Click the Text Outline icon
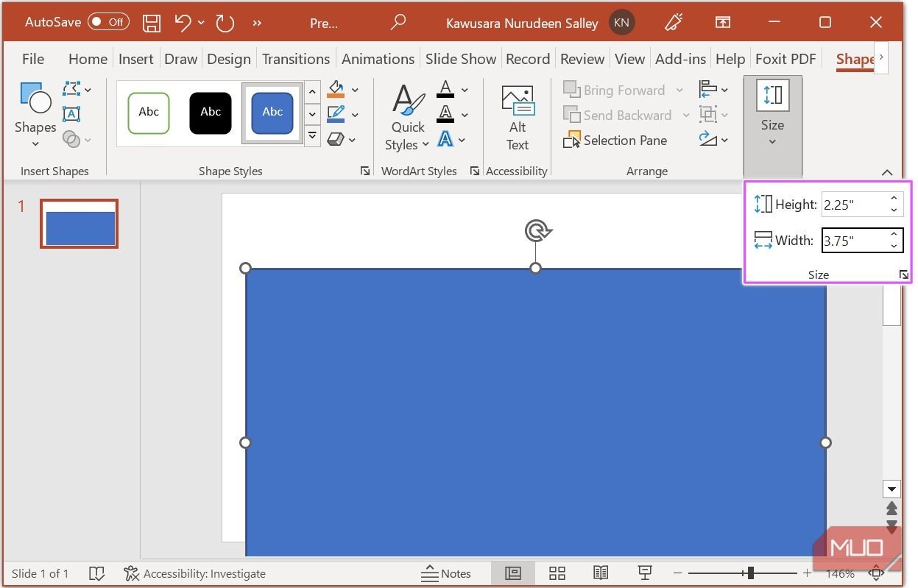 pos(445,114)
